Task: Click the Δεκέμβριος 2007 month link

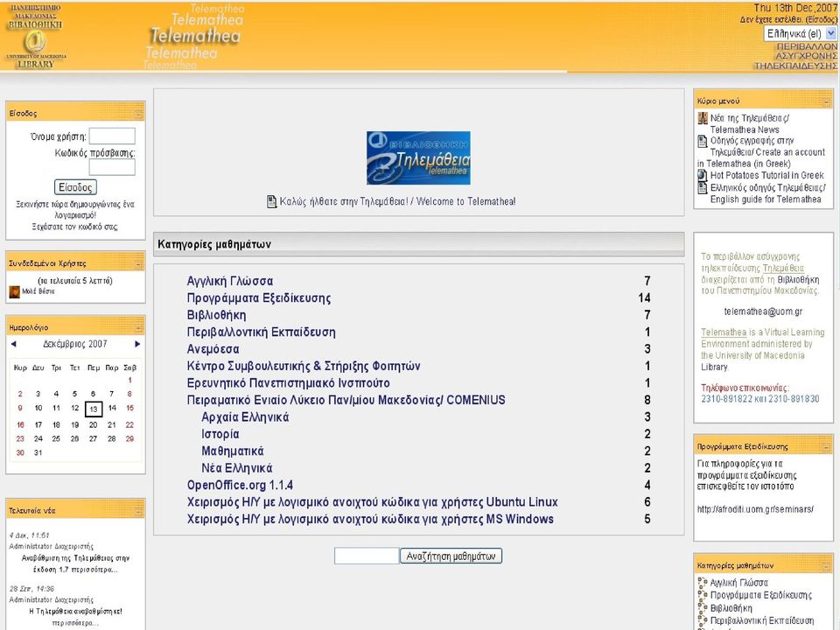Action: pos(75,344)
